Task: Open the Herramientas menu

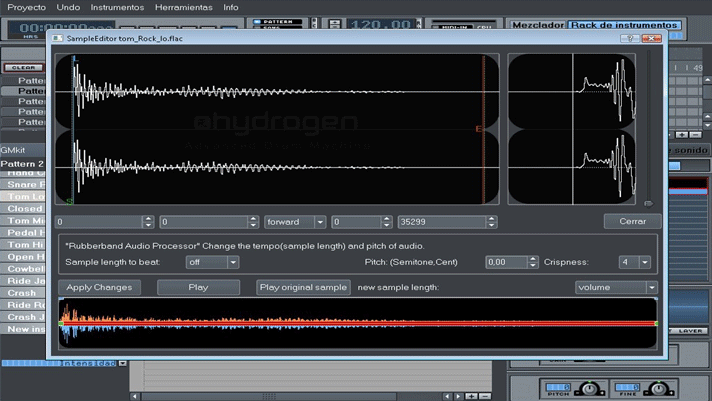Action: click(x=183, y=7)
